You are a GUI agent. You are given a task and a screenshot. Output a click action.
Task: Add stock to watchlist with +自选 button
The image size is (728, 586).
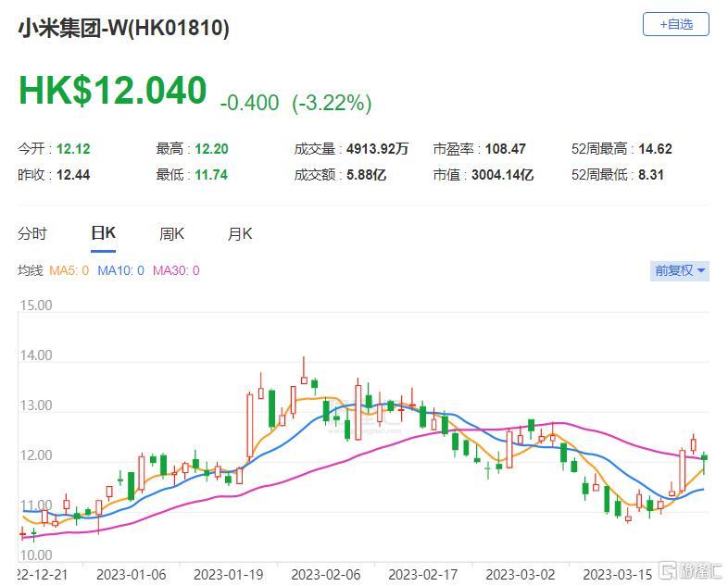[x=675, y=24]
